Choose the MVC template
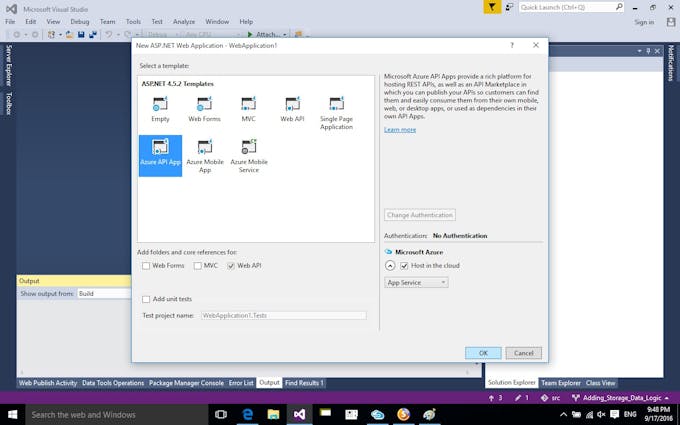The image size is (680, 425). pyautogui.click(x=248, y=109)
